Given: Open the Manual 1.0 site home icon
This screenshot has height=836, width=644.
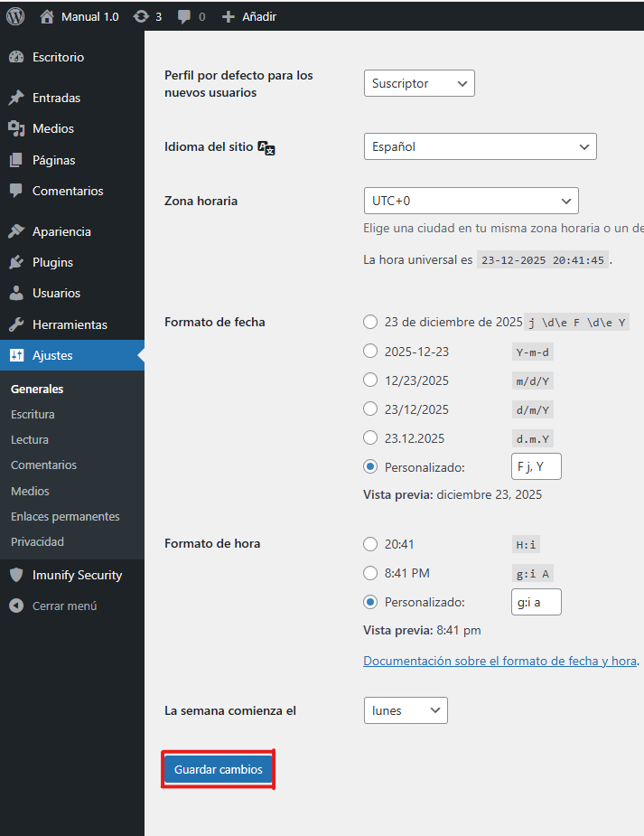Looking at the screenshot, I should [47, 16].
